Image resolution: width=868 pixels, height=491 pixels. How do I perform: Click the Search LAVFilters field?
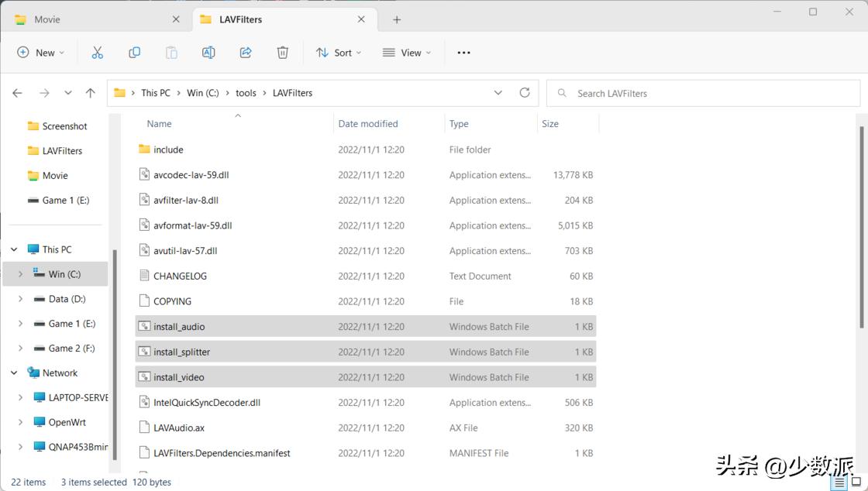pyautogui.click(x=705, y=93)
